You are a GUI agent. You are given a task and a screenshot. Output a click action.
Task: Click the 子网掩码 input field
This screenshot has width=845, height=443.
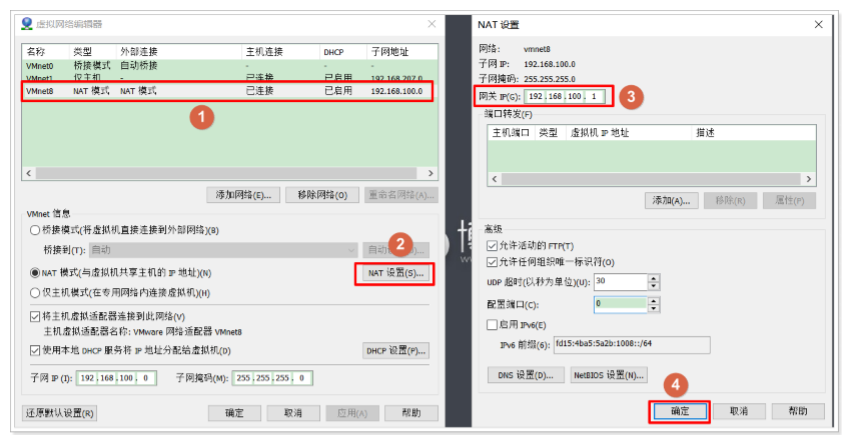pos(272,378)
